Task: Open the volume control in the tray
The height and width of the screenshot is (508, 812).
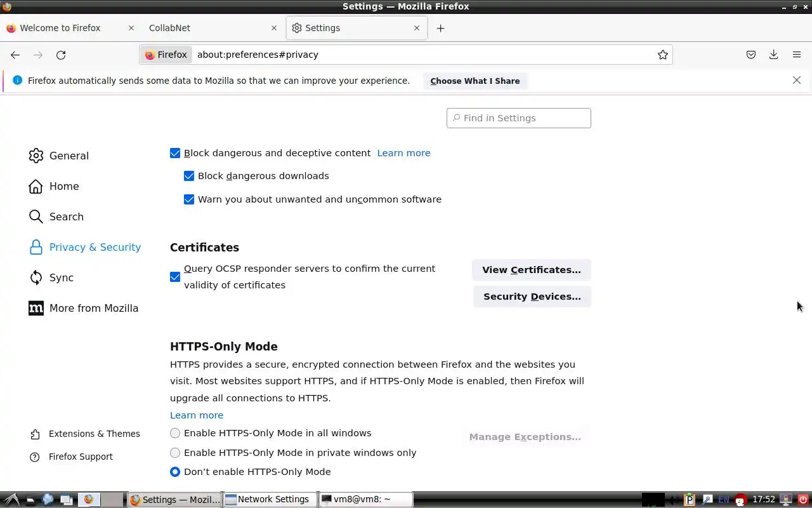Action: (675, 500)
